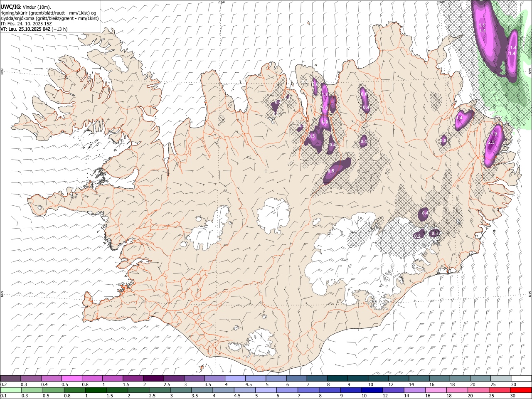Click the bright red 30 mm legend swatch

pyautogui.click(x=521, y=390)
